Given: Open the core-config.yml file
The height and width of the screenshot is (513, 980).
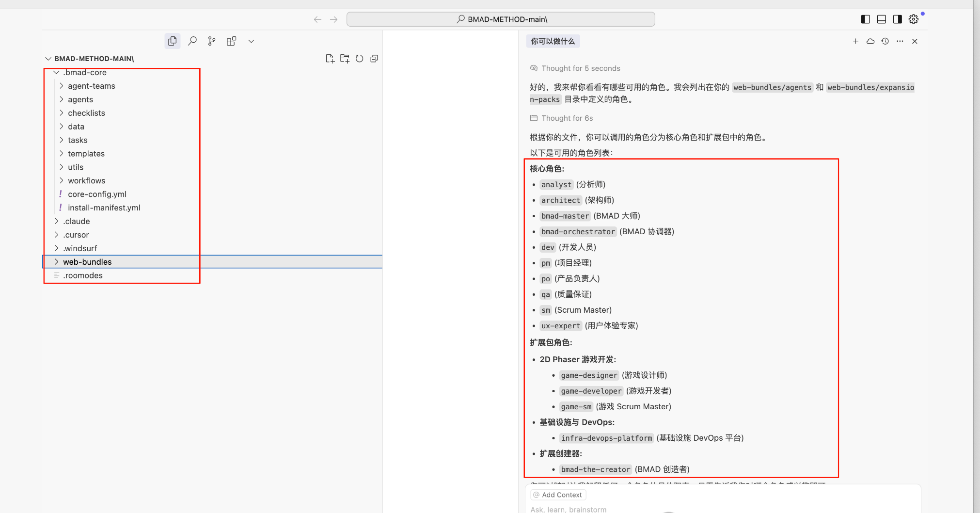Looking at the screenshot, I should (x=97, y=194).
